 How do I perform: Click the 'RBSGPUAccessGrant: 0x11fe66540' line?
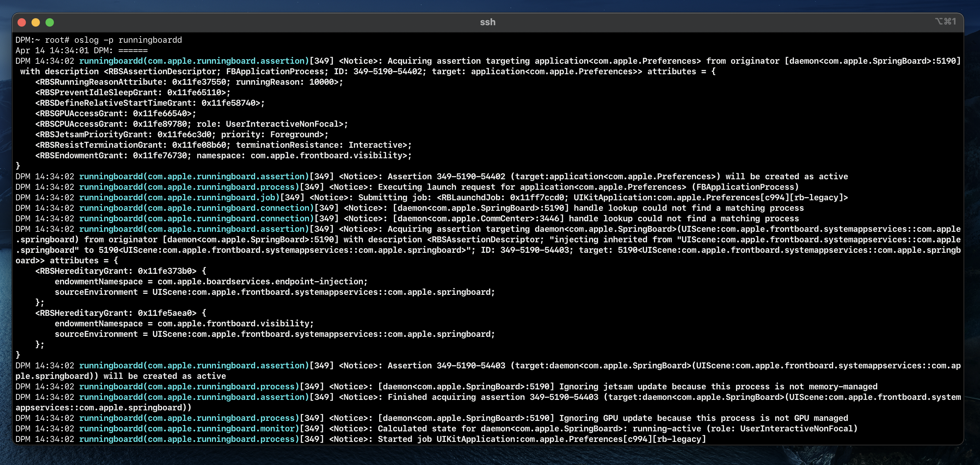[x=116, y=113]
